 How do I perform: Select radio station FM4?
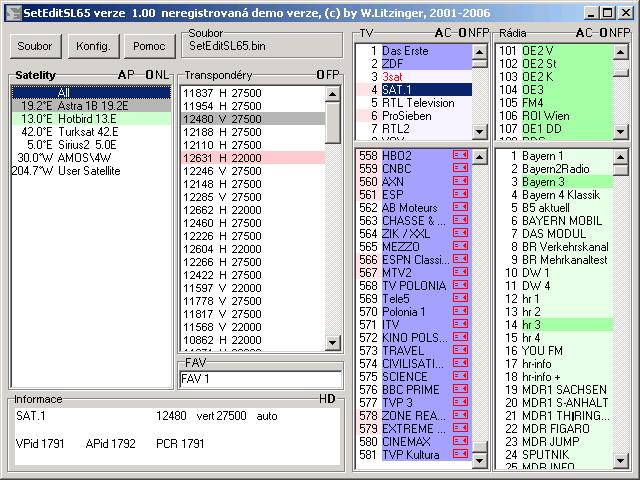point(555,103)
